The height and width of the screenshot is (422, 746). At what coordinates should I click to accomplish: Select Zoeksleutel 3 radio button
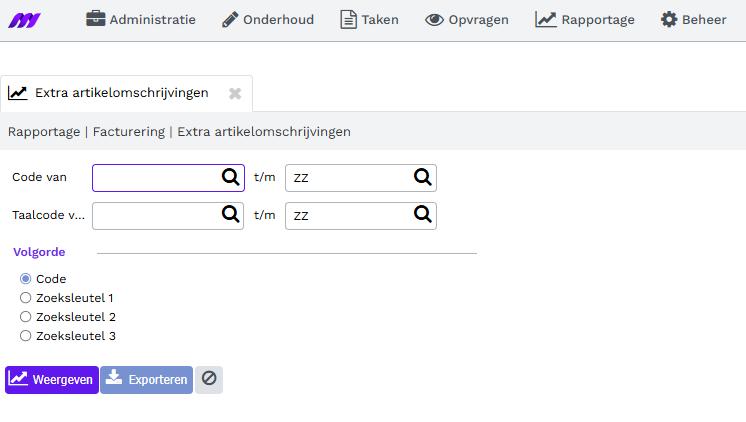coord(26,336)
